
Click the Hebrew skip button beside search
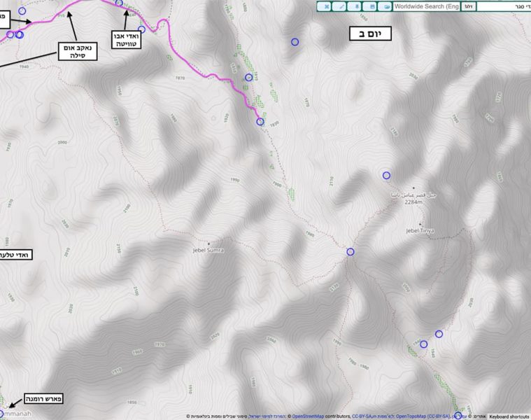pyautogui.click(x=469, y=6)
